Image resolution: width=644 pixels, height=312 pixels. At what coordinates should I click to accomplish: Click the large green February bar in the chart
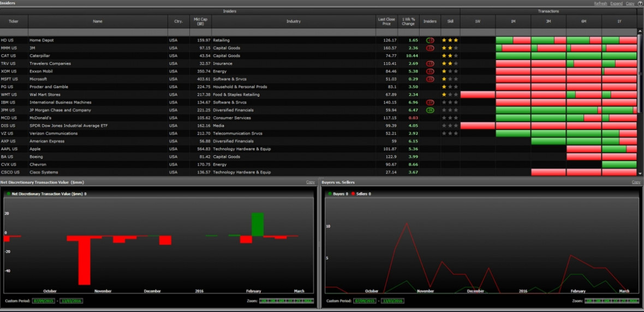tap(258, 225)
